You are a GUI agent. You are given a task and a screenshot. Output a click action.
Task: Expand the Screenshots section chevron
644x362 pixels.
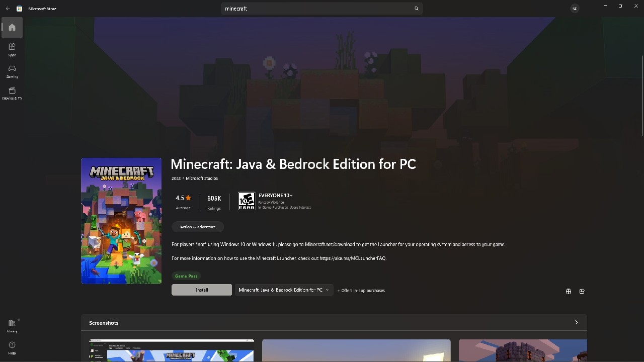coord(576,322)
